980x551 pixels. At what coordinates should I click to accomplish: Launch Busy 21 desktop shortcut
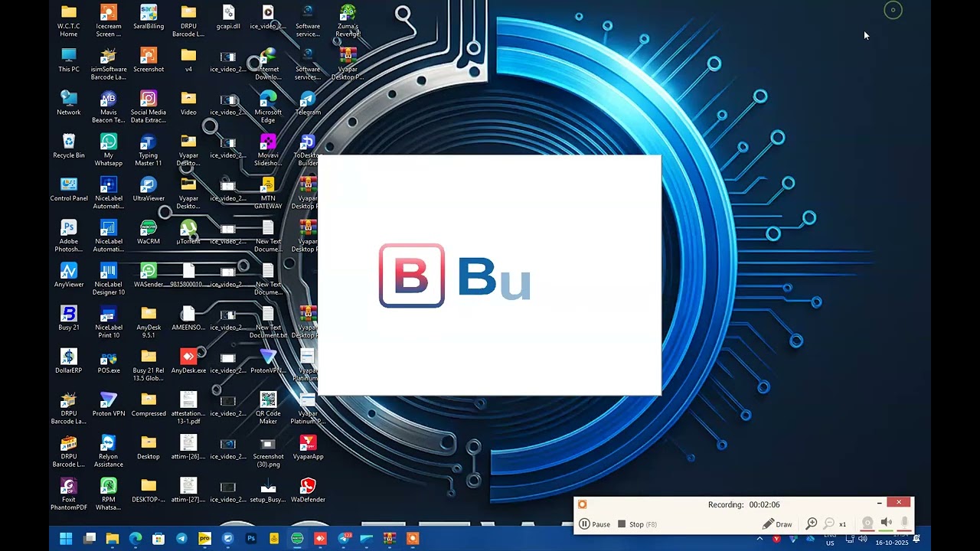point(69,318)
